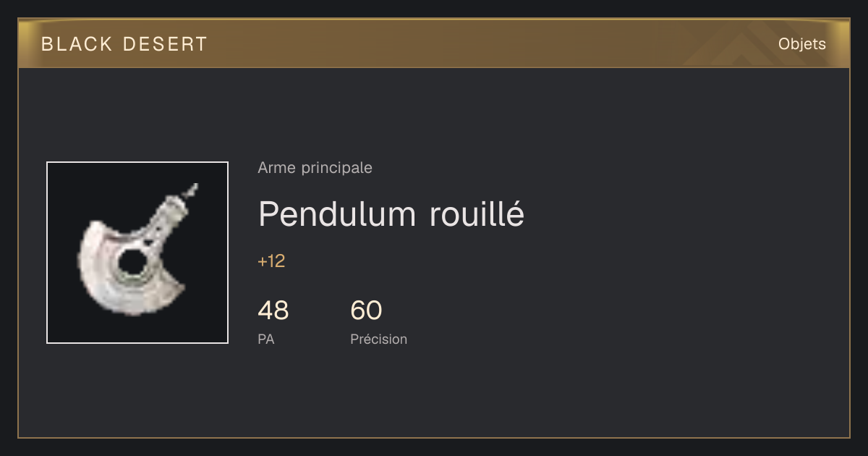Click the dark card background below stats
This screenshot has width=868, height=456.
click(434, 394)
